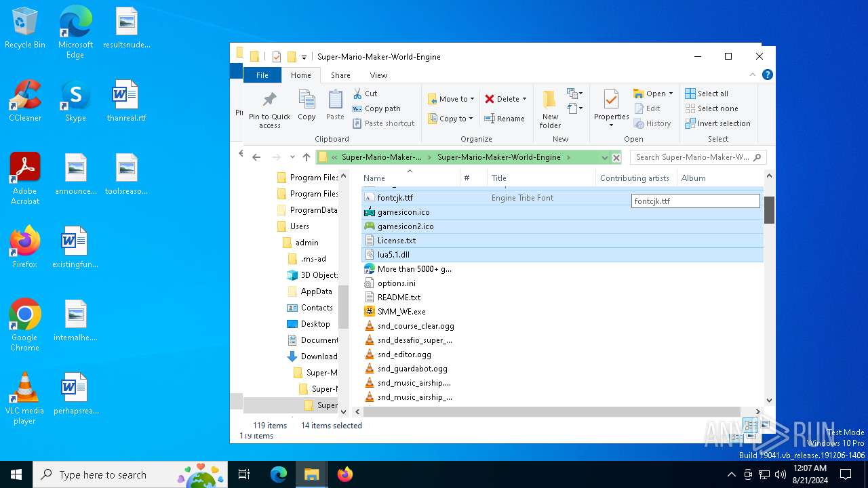Open CCleaner desktop shortcut
868x488 pixels.
[x=25, y=101]
